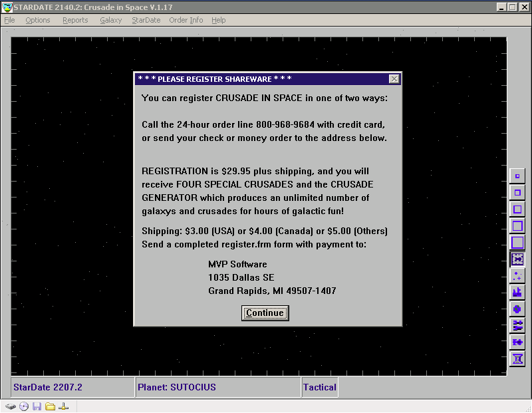
Task: Click the MVP Software address line
Action: click(x=237, y=264)
